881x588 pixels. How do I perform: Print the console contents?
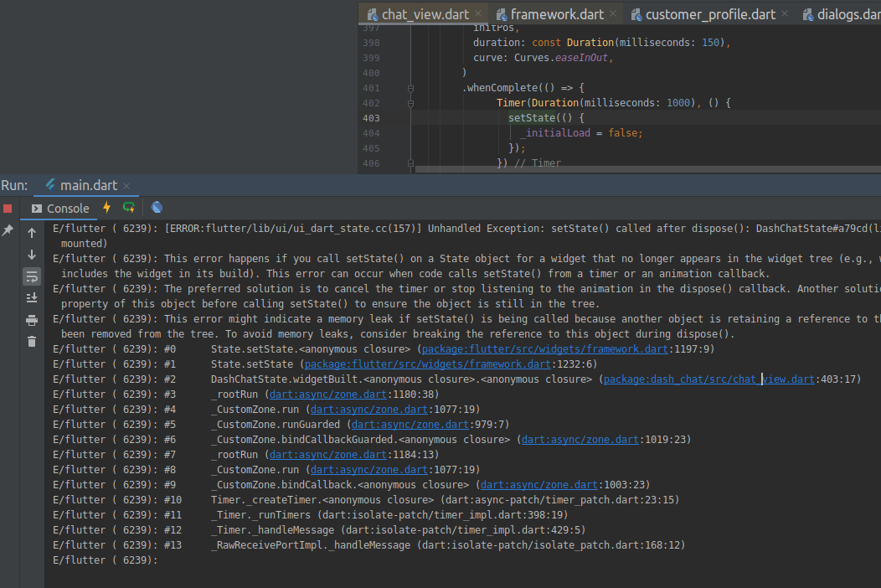click(32, 319)
